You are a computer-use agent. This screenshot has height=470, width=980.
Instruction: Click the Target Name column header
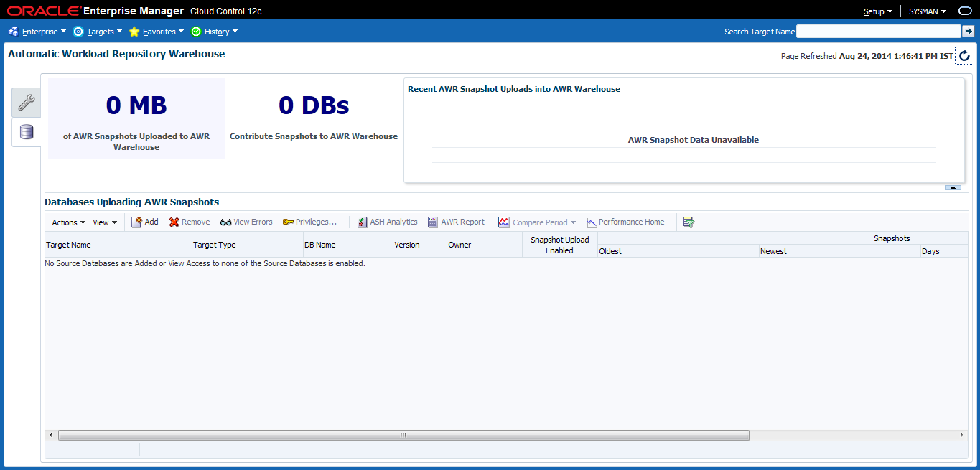118,245
